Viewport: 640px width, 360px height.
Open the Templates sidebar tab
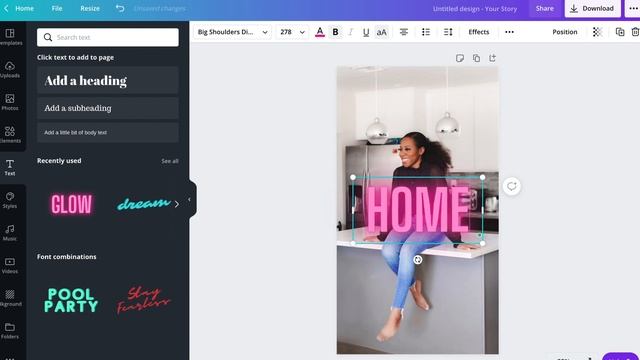[x=10, y=37]
